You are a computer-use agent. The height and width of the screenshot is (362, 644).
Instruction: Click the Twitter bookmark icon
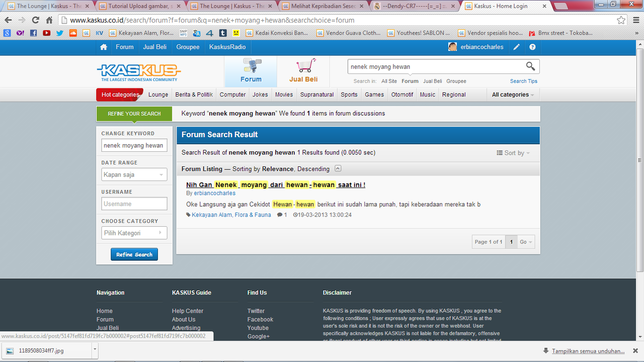pos(60,33)
